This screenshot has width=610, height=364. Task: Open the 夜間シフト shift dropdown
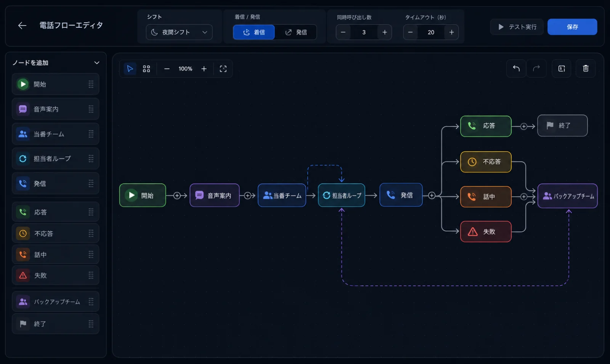pos(179,32)
